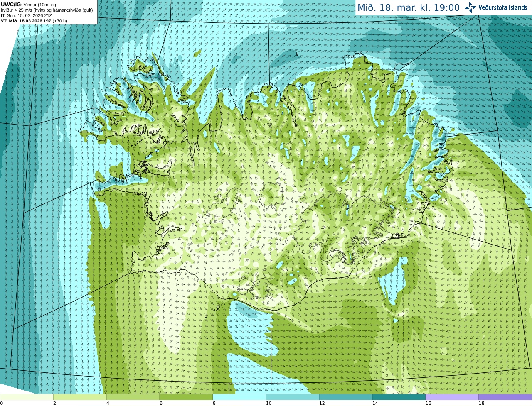The width and height of the screenshot is (532, 406).
Task: Pick the 4–6 m/s legend color swatch
Action: click(x=133, y=397)
